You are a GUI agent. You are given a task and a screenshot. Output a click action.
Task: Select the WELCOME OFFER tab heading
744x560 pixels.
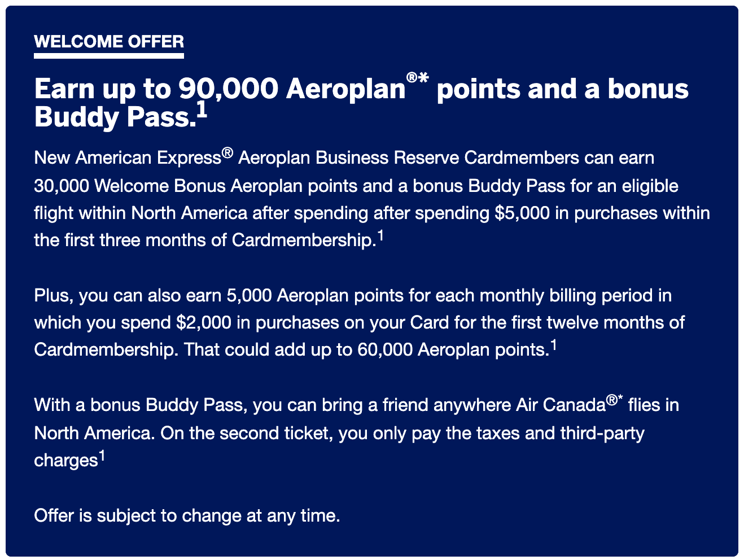109,42
